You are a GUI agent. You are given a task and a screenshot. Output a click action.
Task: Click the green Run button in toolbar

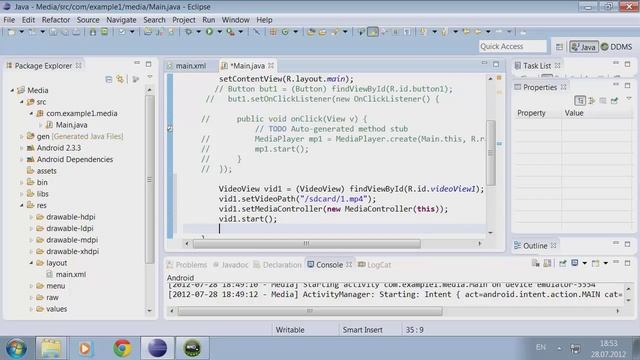pos(209,31)
